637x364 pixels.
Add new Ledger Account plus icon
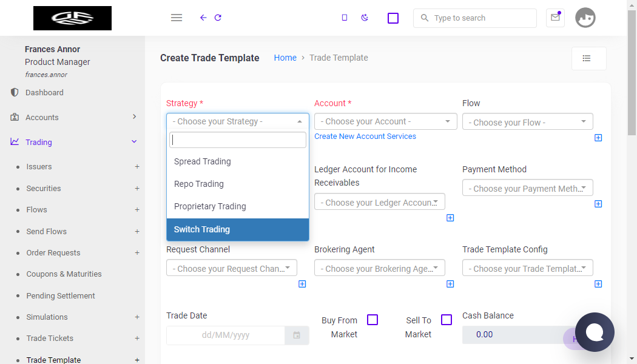coord(450,218)
